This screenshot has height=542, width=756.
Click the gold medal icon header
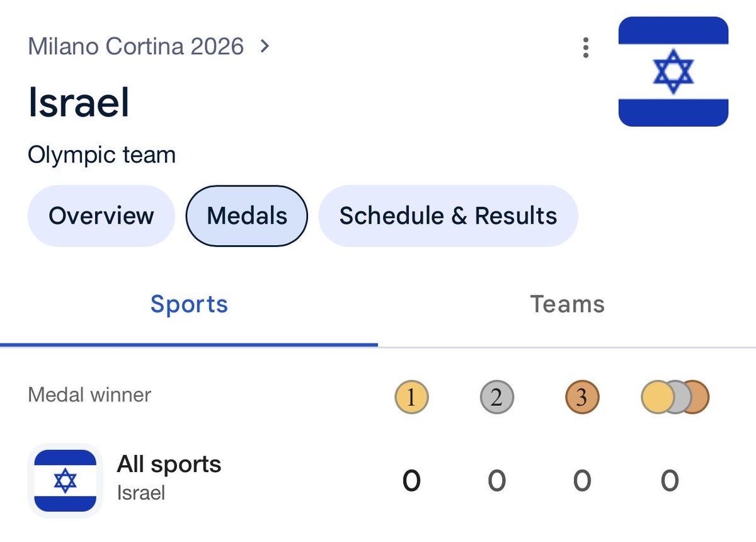411,398
